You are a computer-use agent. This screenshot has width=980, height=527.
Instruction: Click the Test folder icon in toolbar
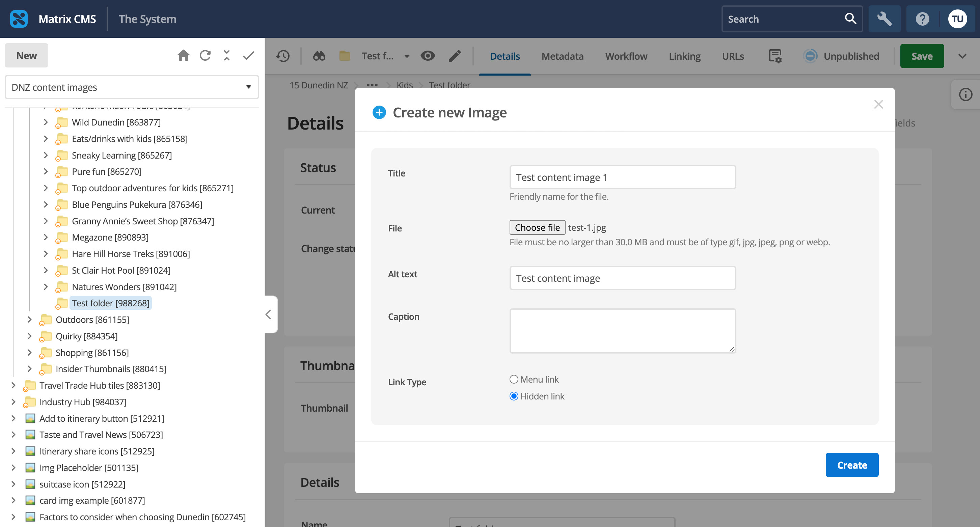click(x=344, y=56)
